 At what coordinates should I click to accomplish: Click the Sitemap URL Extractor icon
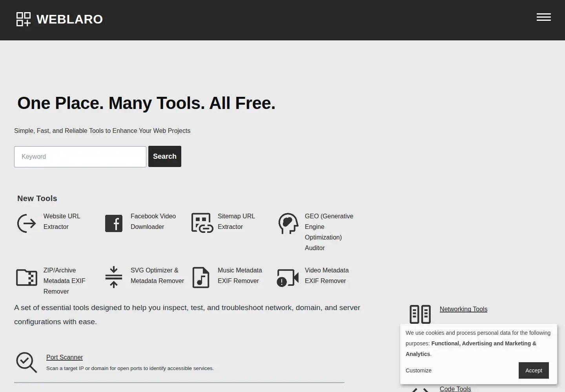(202, 223)
